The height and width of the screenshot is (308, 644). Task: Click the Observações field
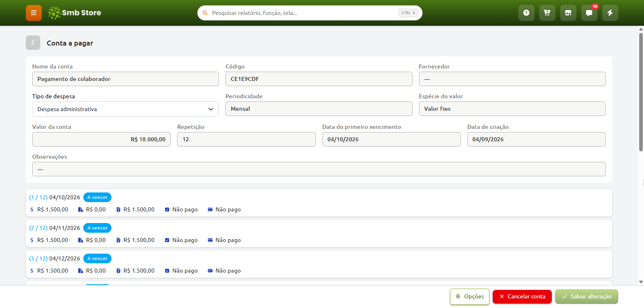click(x=319, y=169)
